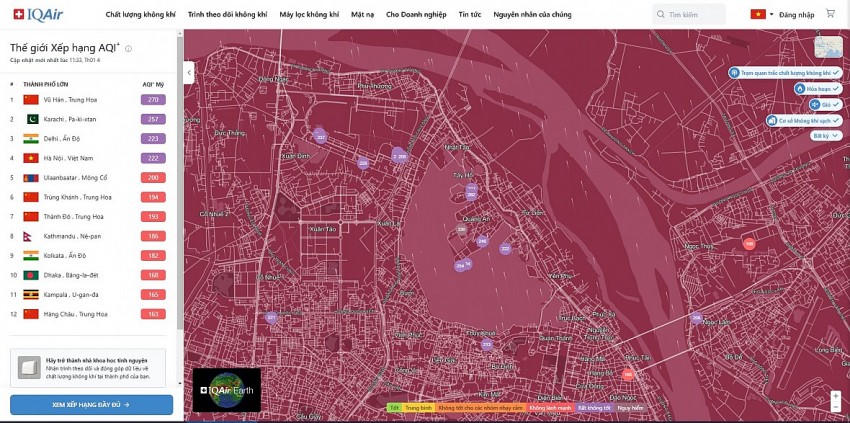The width and height of the screenshot is (850, 423).
Task: Click XEM XẾP HẠNG ĐẦY ĐỦ button
Action: (x=91, y=404)
